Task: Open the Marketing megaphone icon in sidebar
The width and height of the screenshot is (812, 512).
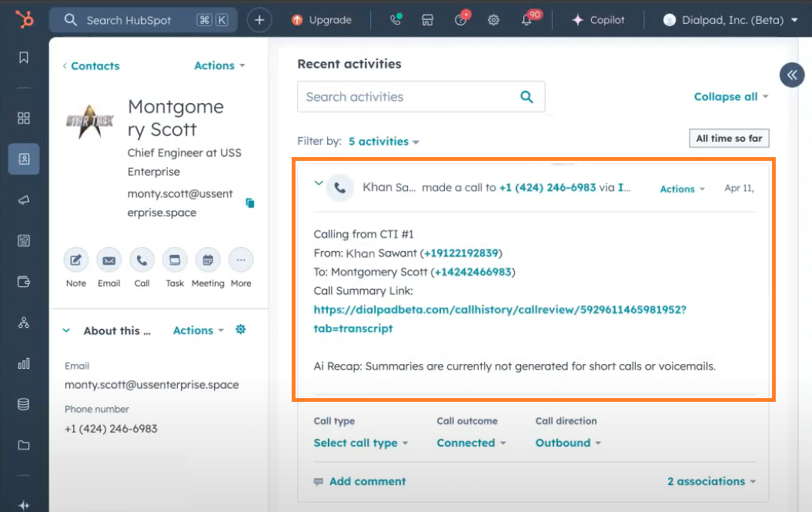Action: [x=24, y=200]
